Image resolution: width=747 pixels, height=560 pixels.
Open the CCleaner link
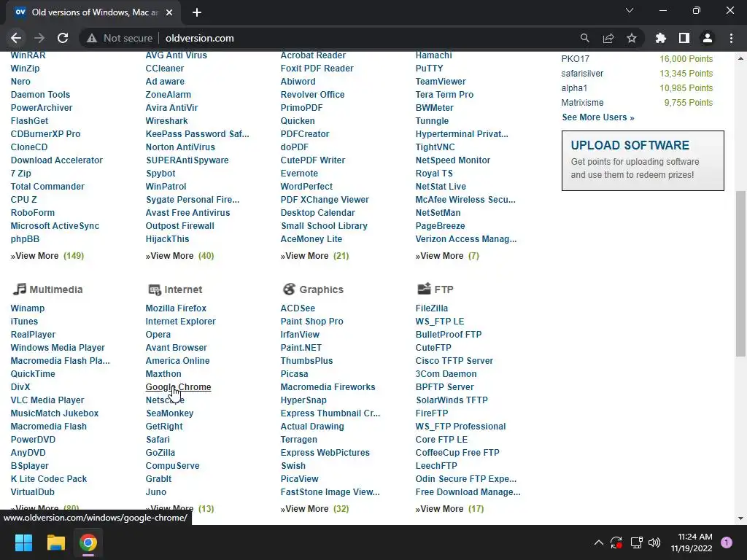click(x=164, y=68)
